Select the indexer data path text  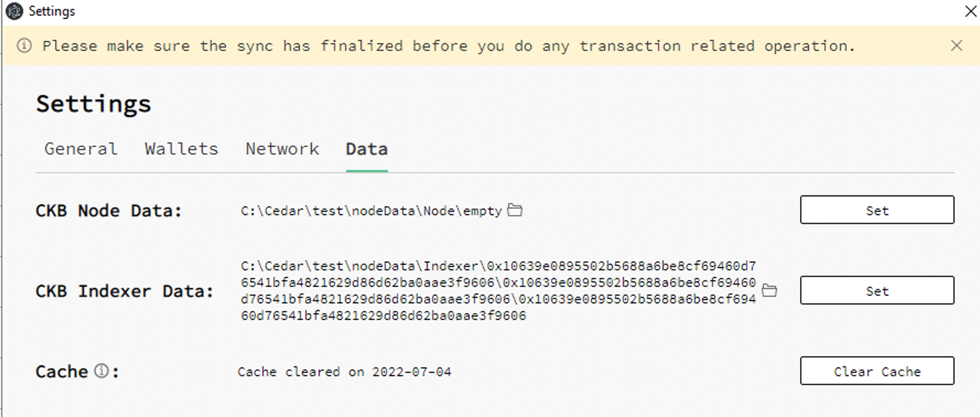point(496,291)
